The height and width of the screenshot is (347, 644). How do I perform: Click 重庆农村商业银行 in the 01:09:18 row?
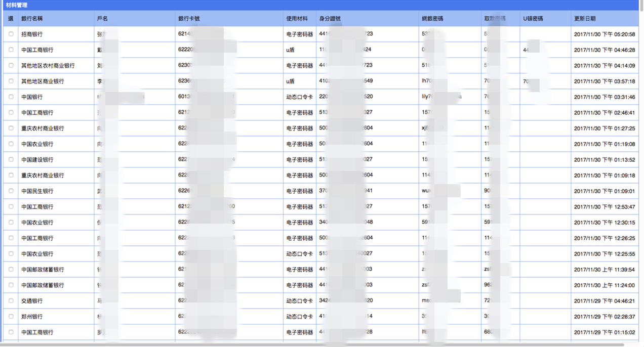(43, 176)
